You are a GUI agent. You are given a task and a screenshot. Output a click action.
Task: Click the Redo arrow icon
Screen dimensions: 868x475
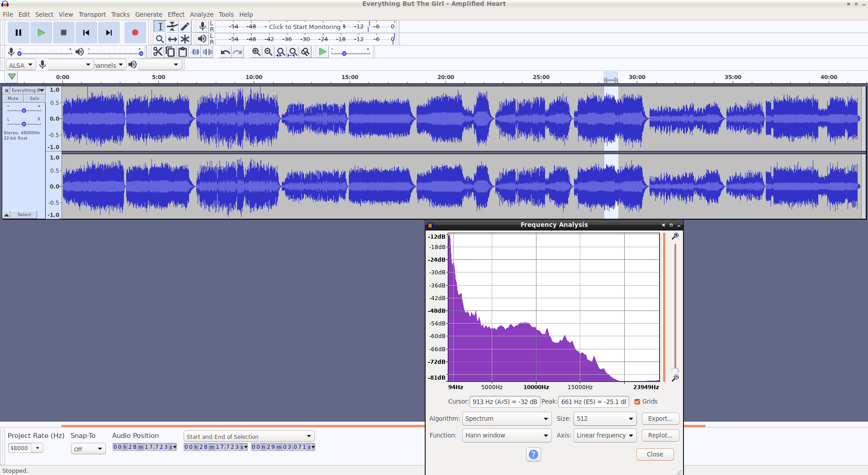237,52
